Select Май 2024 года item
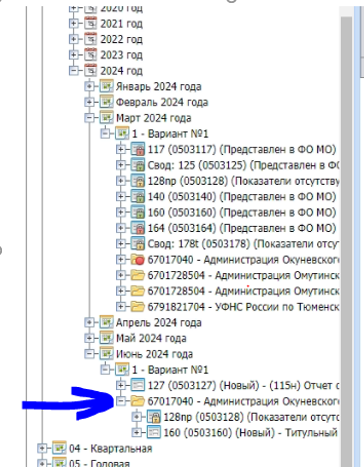Screen dimensions: 364x467 (x=151, y=338)
